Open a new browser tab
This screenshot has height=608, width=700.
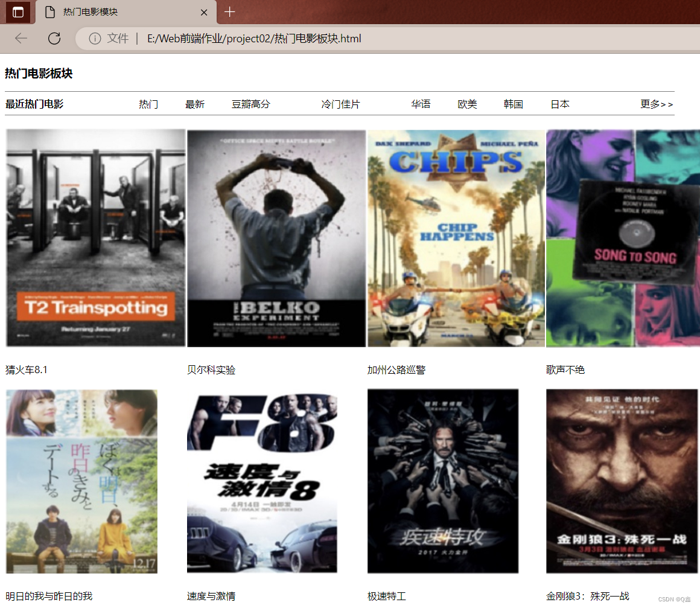click(229, 12)
